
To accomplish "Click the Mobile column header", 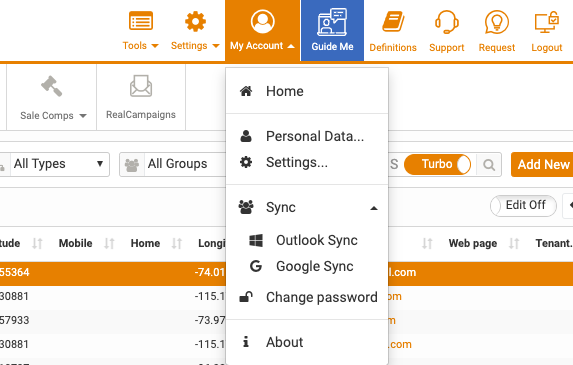I will tap(76, 243).
